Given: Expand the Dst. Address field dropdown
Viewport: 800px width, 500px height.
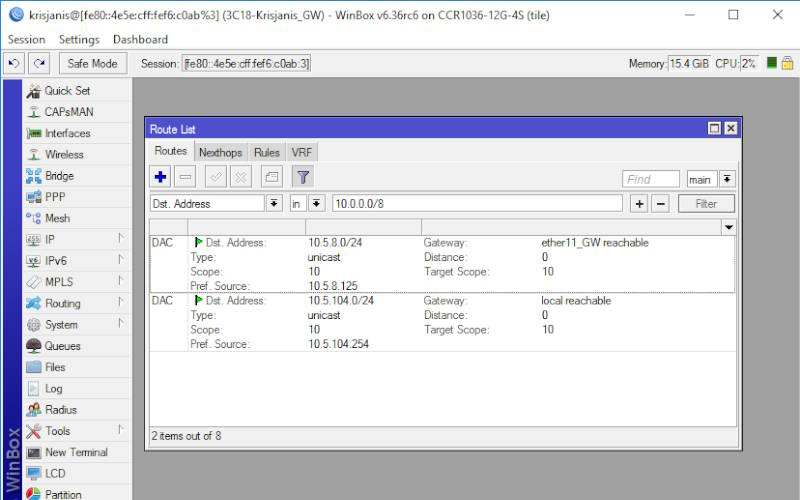Looking at the screenshot, I should pyautogui.click(x=274, y=204).
